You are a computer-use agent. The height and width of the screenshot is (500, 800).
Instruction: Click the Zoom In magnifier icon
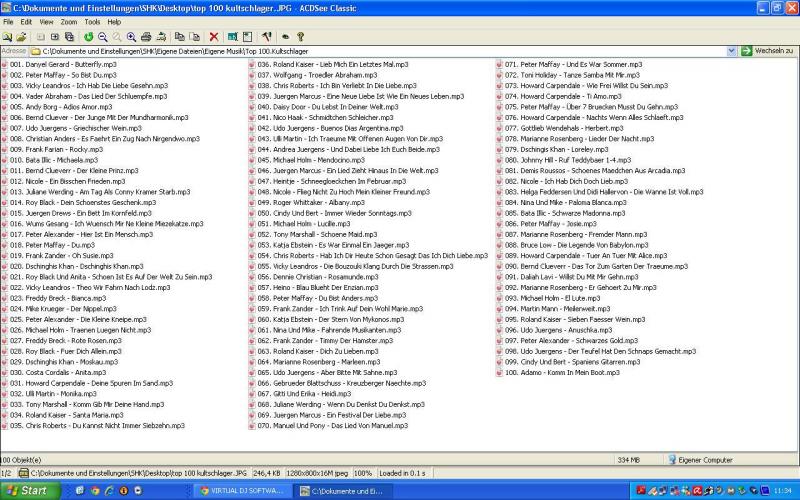pyautogui.click(x=131, y=37)
